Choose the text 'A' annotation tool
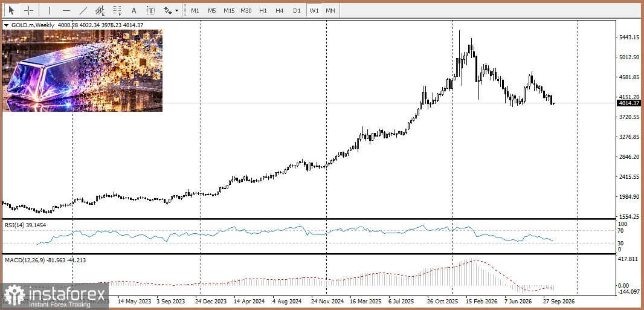644x310 pixels. pos(134,11)
